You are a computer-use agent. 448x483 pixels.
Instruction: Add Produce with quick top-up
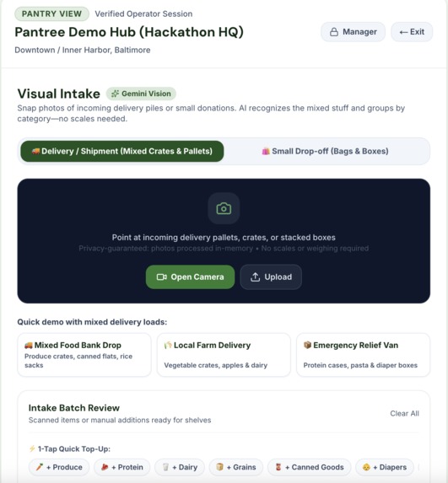[59, 467]
